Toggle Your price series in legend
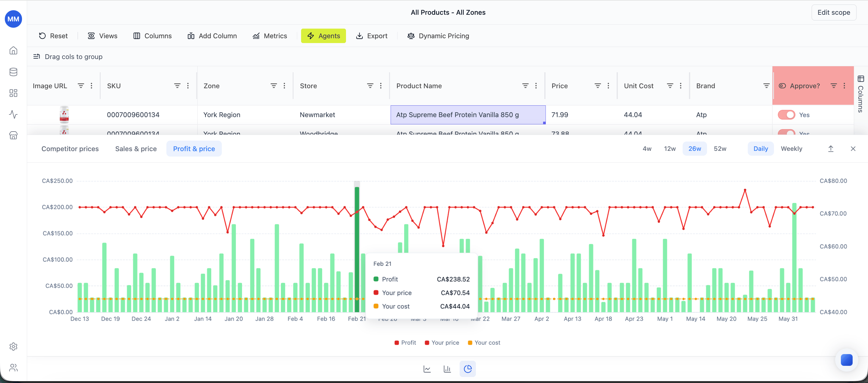 click(442, 343)
